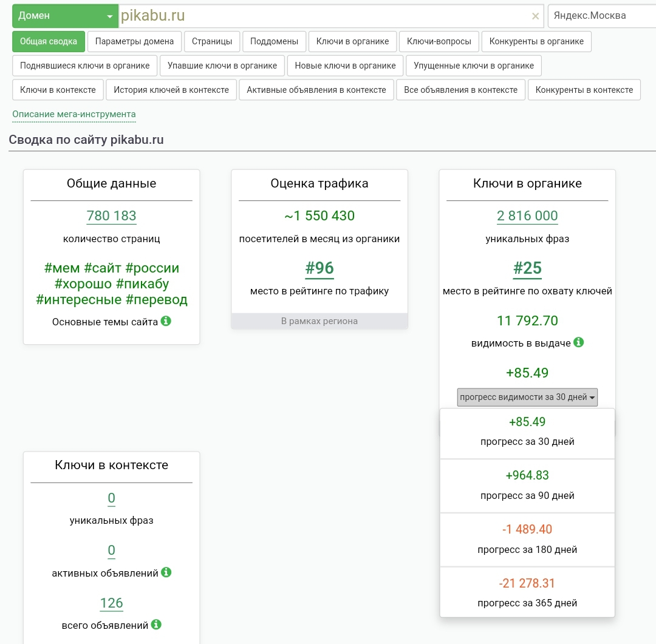This screenshot has height=644, width=656.
Task: Click место в рейтинге по охвату ключей
Action: coord(527,291)
